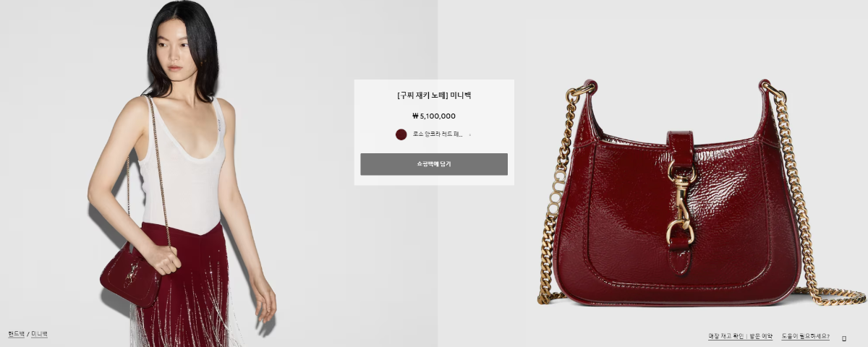Click the small icon beside the help link
The image size is (868, 347).
pos(844,338)
